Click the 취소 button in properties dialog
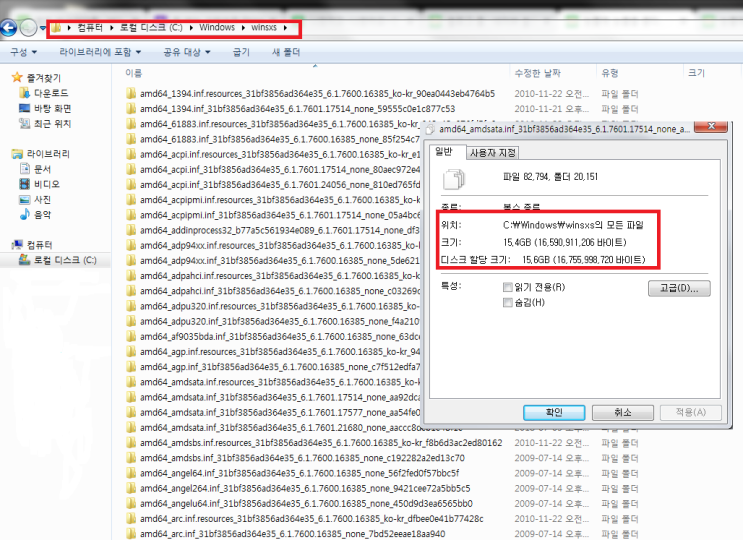The width and height of the screenshot is (743, 540). pos(623,413)
